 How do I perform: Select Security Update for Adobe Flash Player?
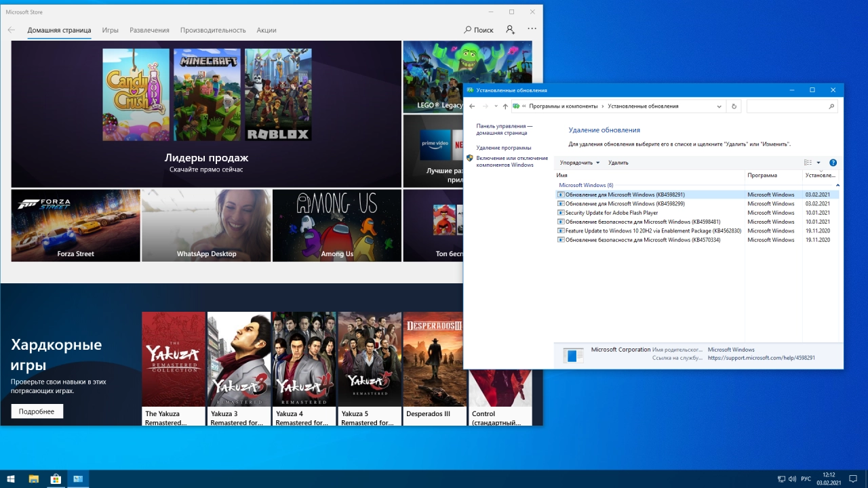pyautogui.click(x=696, y=213)
